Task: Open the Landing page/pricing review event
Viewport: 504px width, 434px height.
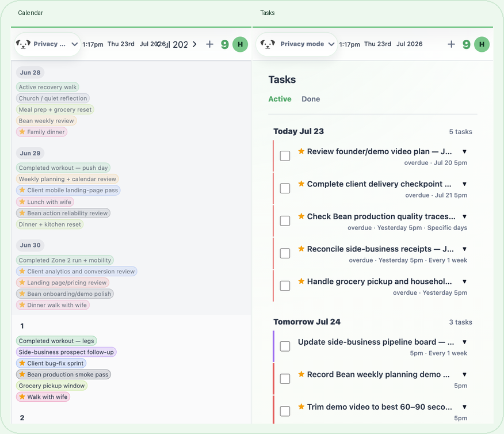Action: click(x=63, y=283)
